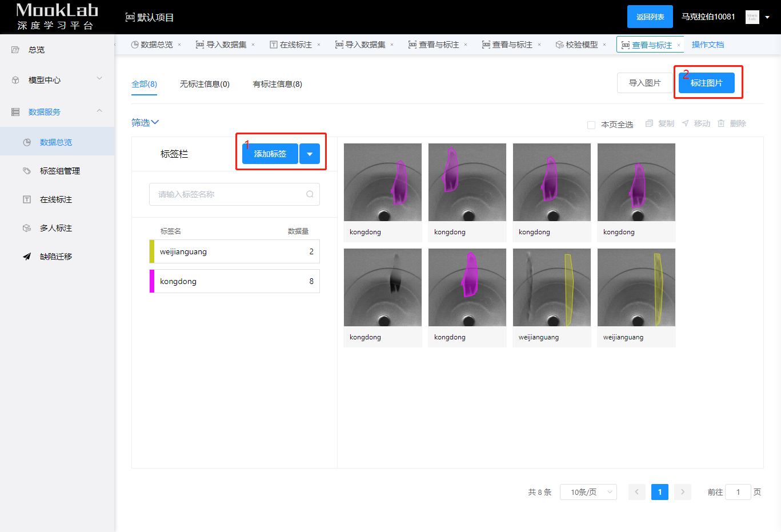The height and width of the screenshot is (532, 781).
Task: Click the 标注图片 button
Action: point(707,83)
